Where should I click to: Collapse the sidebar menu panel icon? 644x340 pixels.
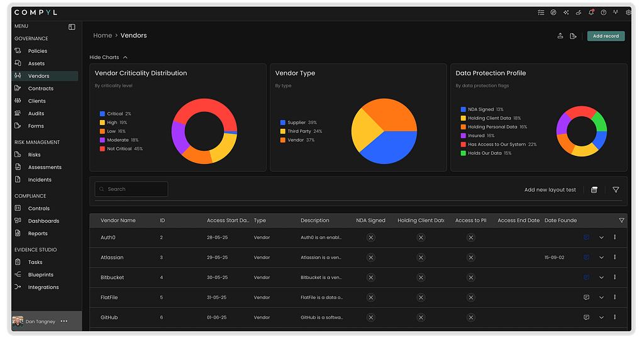coord(72,26)
